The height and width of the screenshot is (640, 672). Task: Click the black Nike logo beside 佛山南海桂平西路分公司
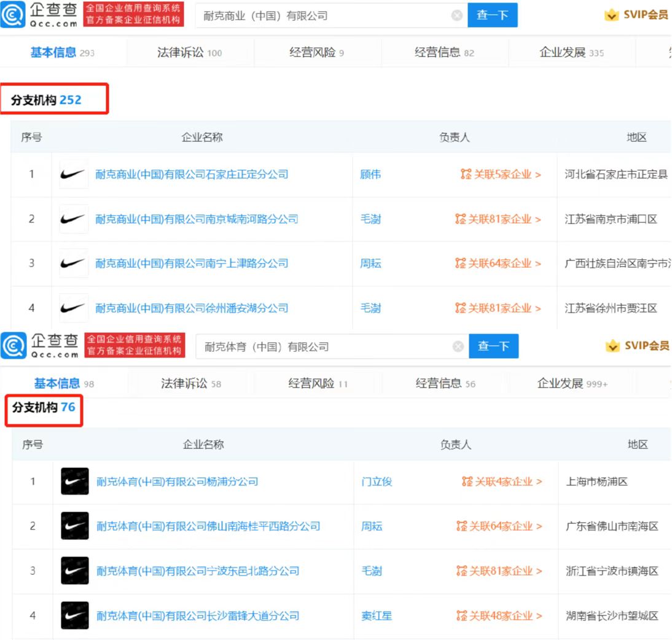74,526
